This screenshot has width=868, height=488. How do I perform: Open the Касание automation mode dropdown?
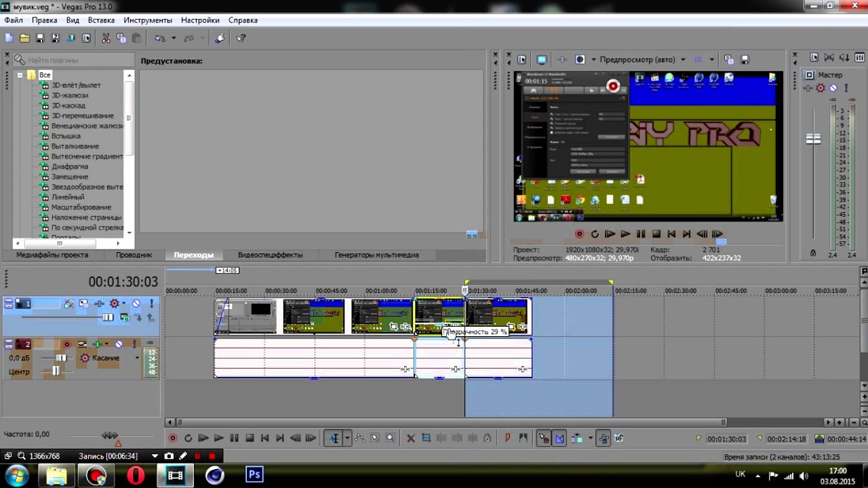point(136,358)
